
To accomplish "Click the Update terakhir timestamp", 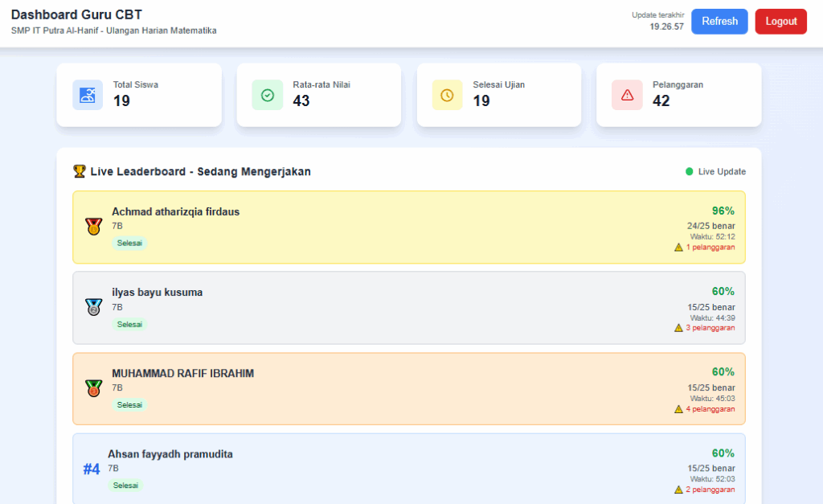I will click(666, 27).
